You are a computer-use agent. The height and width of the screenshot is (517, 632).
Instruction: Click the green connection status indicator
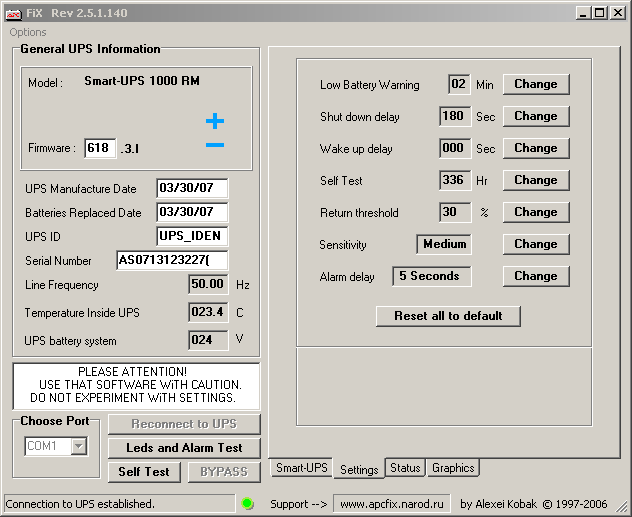point(247,503)
